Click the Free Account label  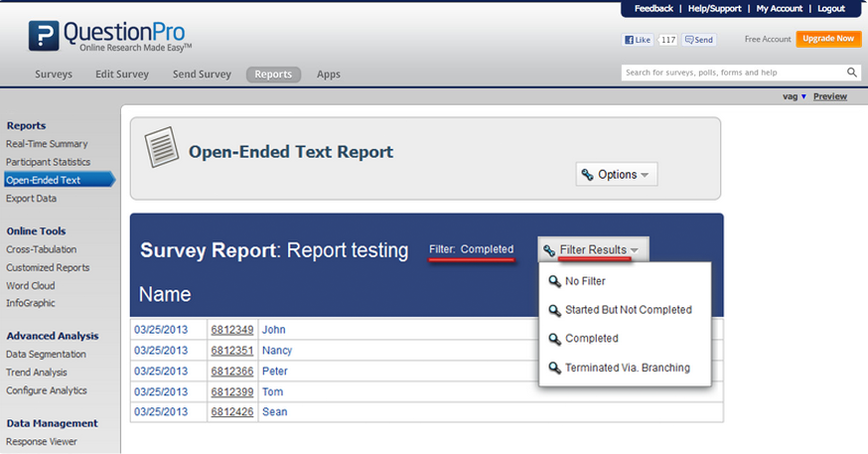[768, 40]
